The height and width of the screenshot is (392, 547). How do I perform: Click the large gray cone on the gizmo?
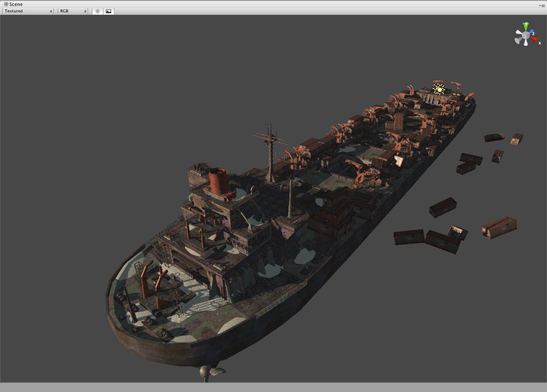click(518, 41)
